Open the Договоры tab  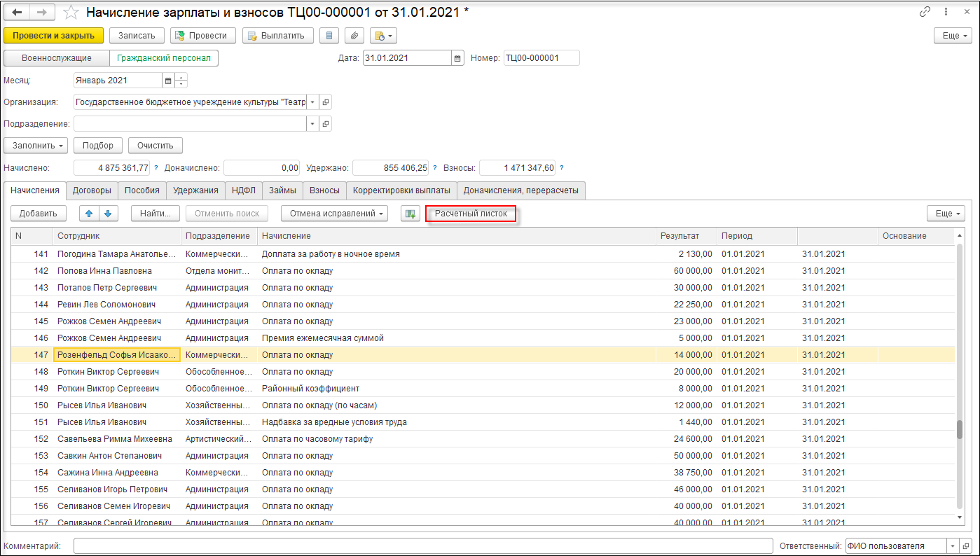[92, 190]
